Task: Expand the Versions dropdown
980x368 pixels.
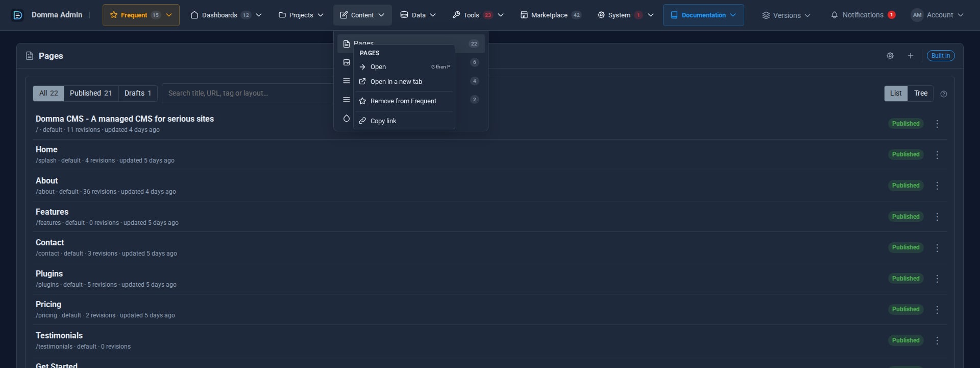Action: point(786,15)
